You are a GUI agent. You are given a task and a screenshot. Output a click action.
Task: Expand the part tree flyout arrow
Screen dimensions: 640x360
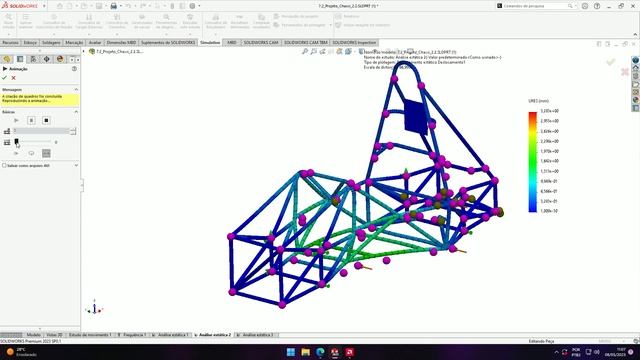(x=84, y=51)
